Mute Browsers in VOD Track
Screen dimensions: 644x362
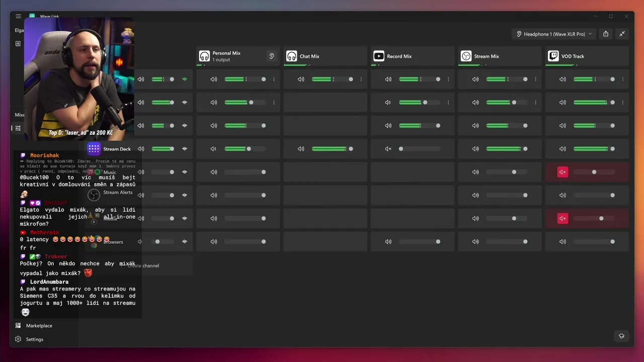click(562, 241)
